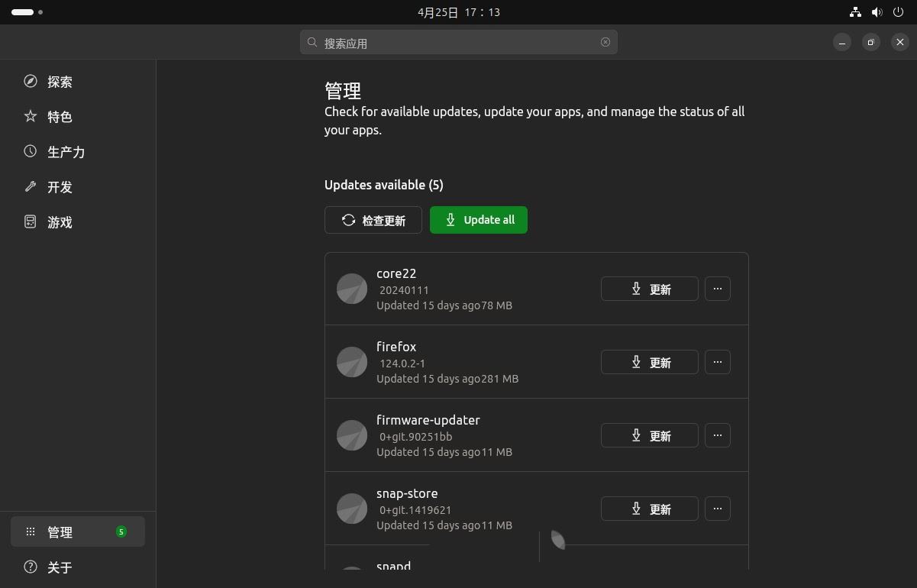Open the snap-store extra actions menu
The image size is (917, 588).
(717, 509)
